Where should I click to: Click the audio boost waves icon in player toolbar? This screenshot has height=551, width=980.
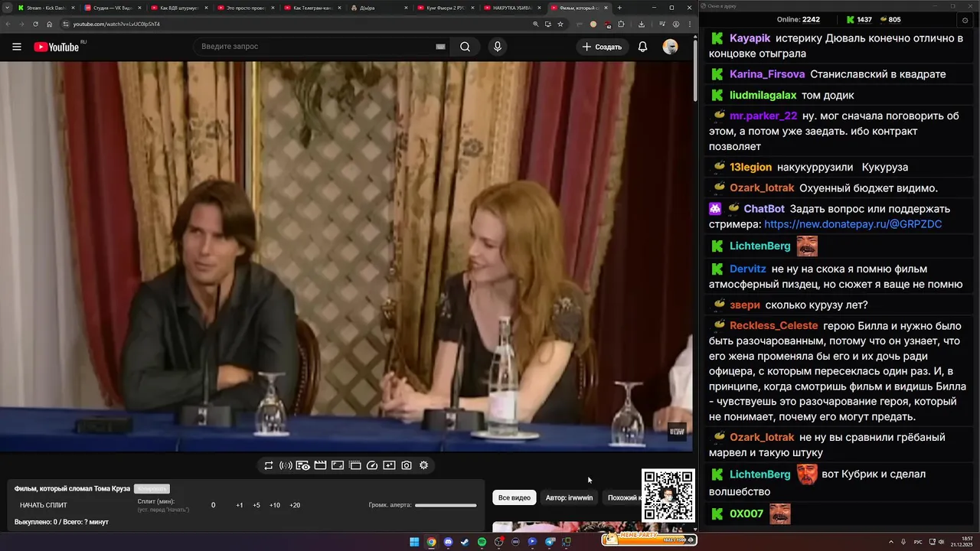[x=286, y=465]
